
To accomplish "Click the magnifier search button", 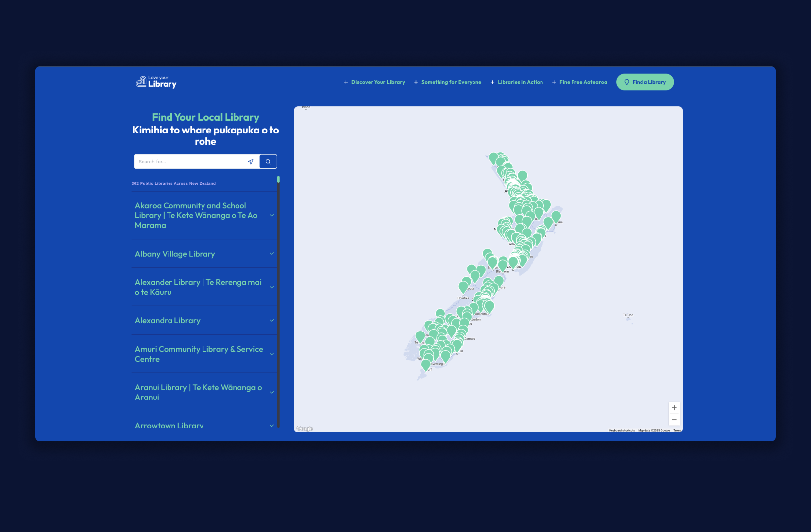I will 269,162.
